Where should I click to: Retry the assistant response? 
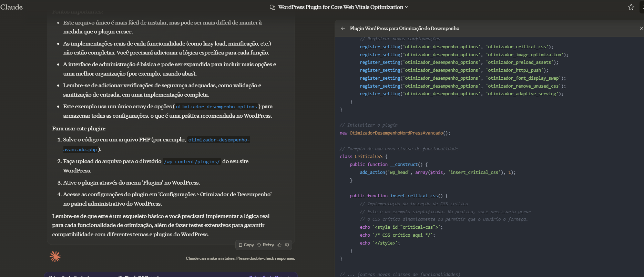click(x=266, y=245)
